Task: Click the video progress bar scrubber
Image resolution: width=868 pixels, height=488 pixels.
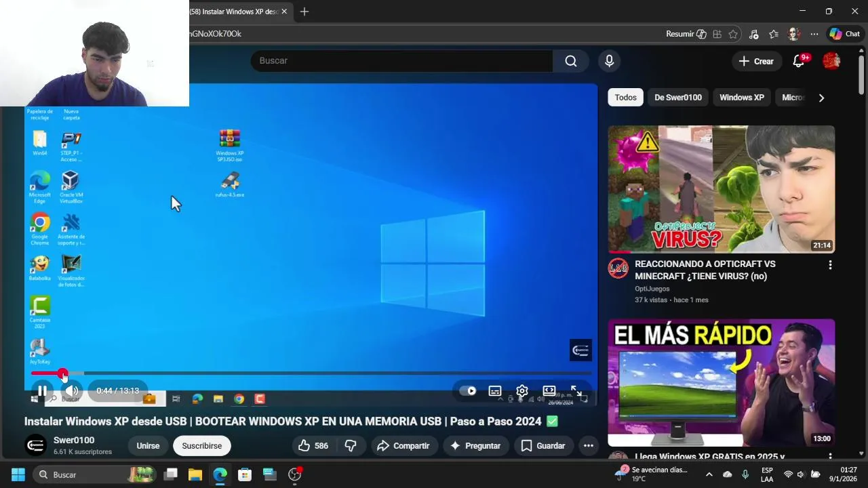Action: (x=62, y=373)
